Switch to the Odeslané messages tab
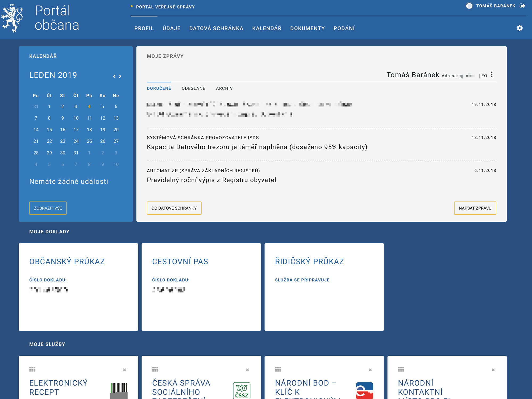 coord(193,88)
